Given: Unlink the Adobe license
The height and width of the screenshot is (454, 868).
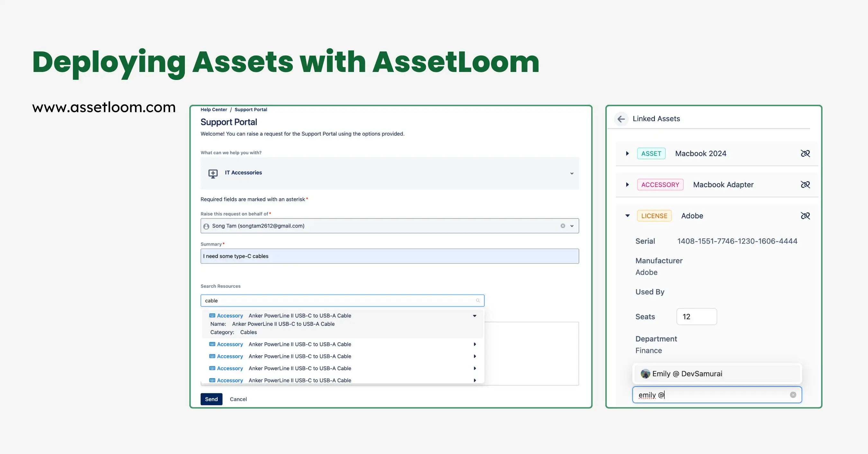Looking at the screenshot, I should point(805,216).
